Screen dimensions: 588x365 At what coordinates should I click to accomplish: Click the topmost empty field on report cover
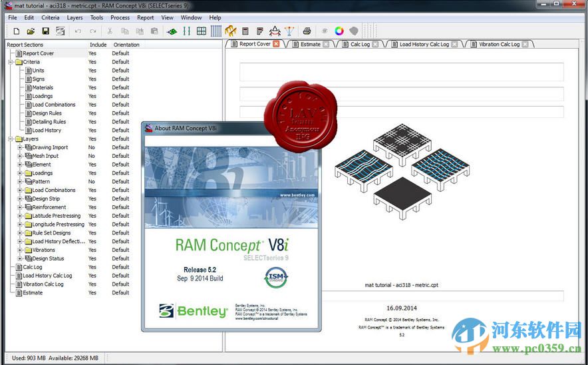(x=402, y=72)
